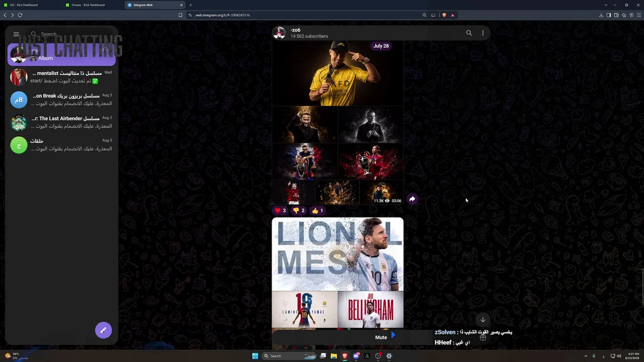Open the -zo6 channel avatar
The image size is (644, 362).
279,33
